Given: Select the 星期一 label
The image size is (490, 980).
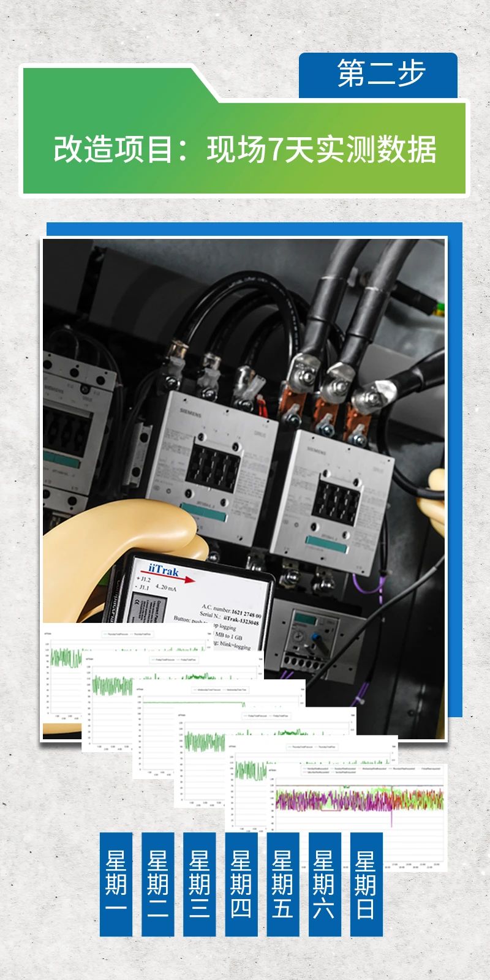Looking at the screenshot, I should point(116,884).
